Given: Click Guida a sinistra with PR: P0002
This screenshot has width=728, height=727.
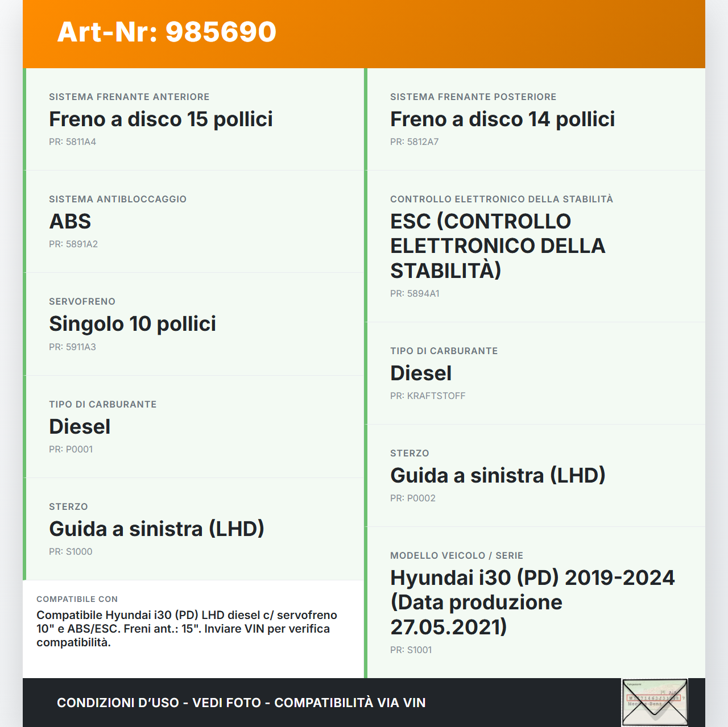Looking at the screenshot, I should [x=498, y=476].
